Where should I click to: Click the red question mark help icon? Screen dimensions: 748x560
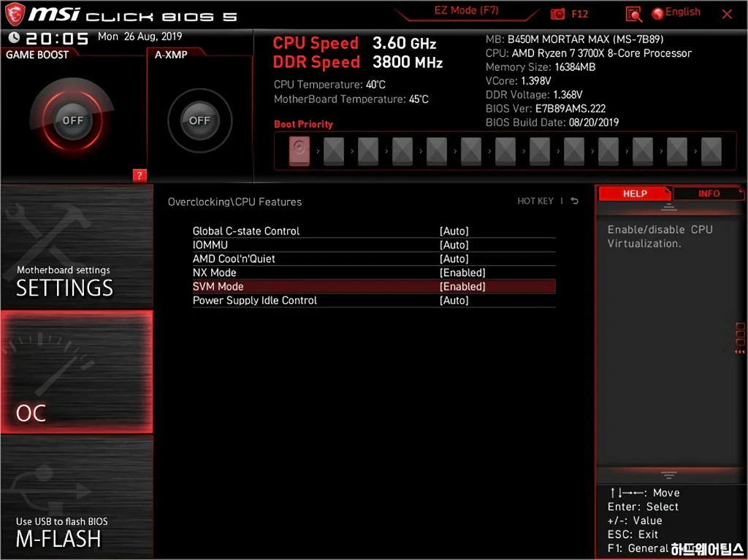[140, 175]
